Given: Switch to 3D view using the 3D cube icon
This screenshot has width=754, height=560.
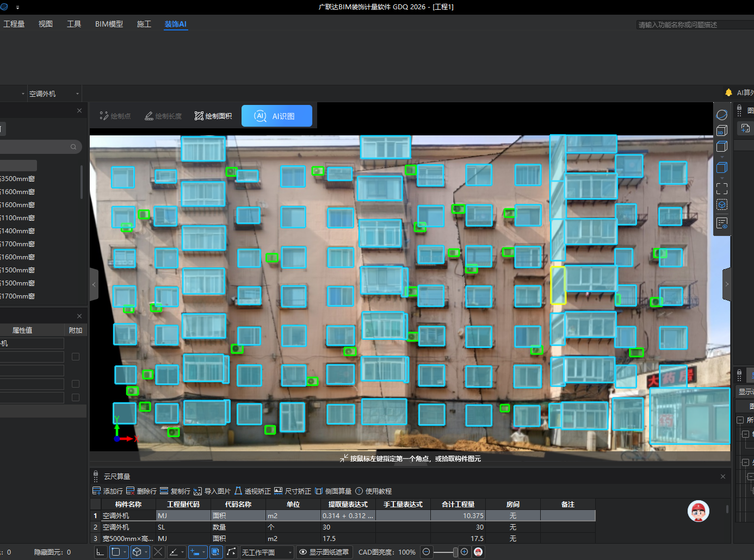Looking at the screenshot, I should 721,130.
